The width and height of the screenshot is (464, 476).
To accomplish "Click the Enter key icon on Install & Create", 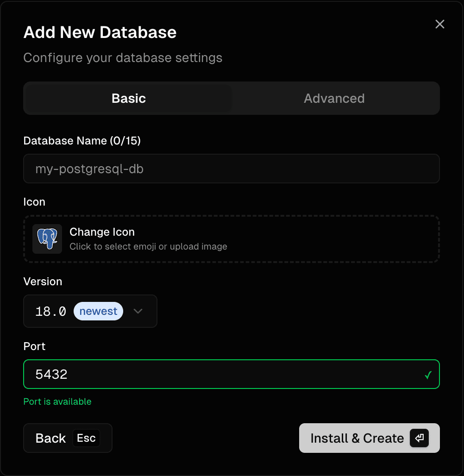I will [x=420, y=438].
